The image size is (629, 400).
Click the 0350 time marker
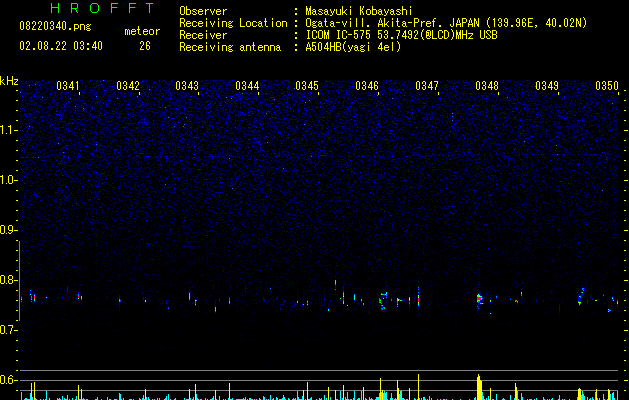pyautogui.click(x=607, y=86)
